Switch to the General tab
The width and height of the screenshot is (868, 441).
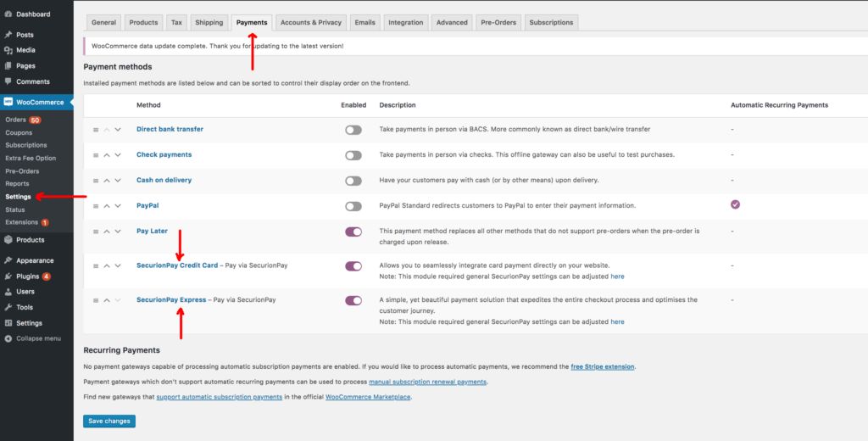coord(103,23)
